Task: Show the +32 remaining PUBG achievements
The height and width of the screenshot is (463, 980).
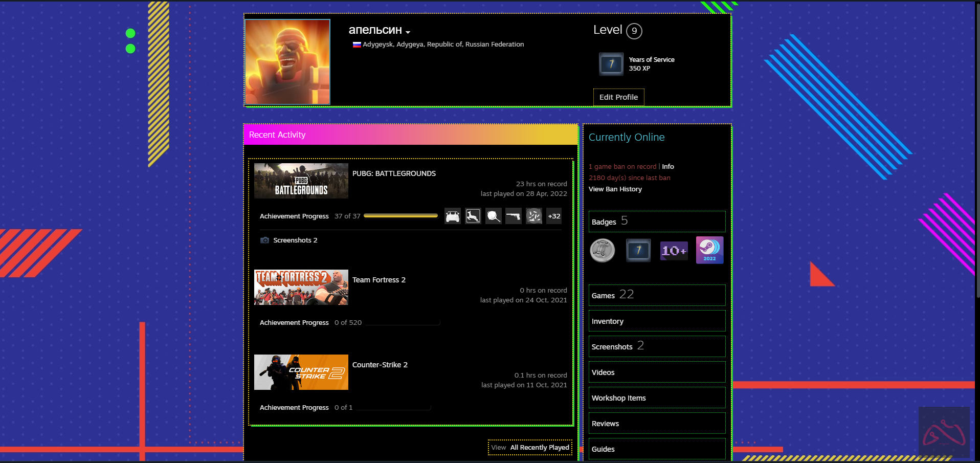Action: point(554,216)
